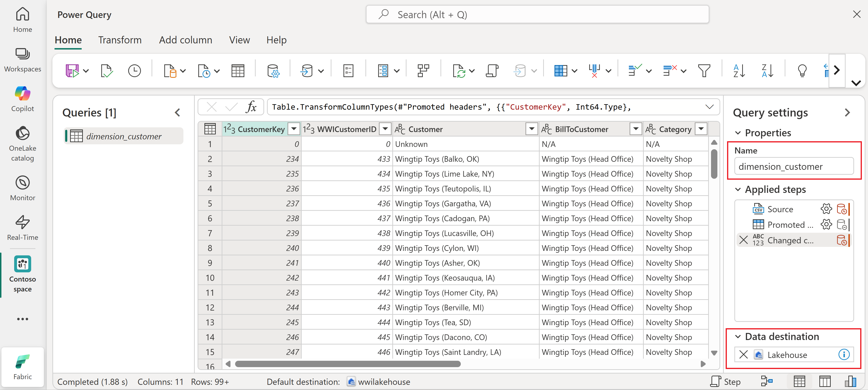Toggle Step script view in status bar
Image resolution: width=868 pixels, height=390 pixels.
click(725, 381)
